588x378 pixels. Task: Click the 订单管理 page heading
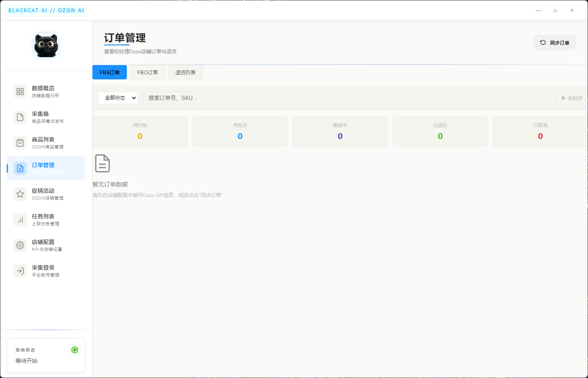[125, 38]
